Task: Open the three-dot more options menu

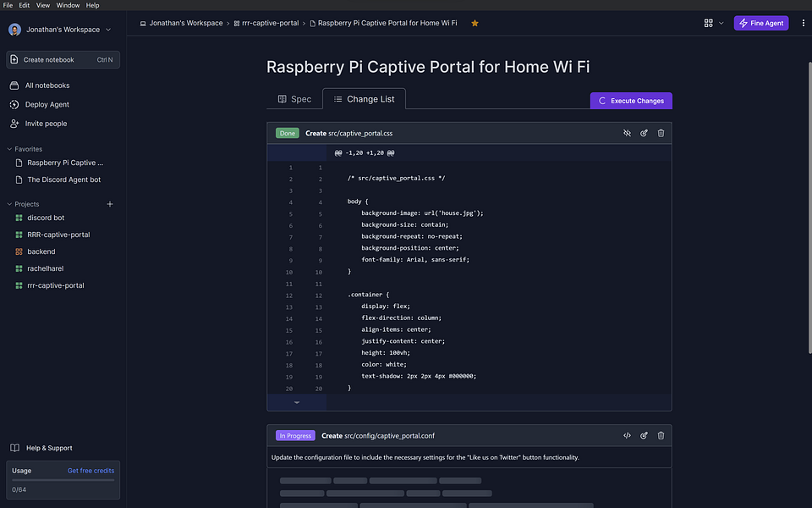Action: point(804,23)
